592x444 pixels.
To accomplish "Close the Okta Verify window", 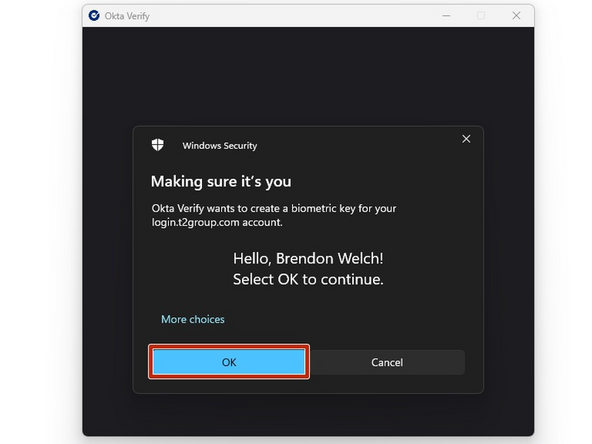I will pyautogui.click(x=516, y=15).
